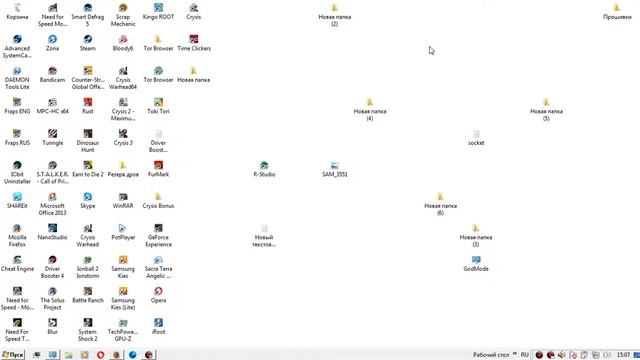Click the Opera icon in taskbar
Image resolution: width=640 pixels, height=360 pixels.
pyautogui.click(x=100, y=355)
